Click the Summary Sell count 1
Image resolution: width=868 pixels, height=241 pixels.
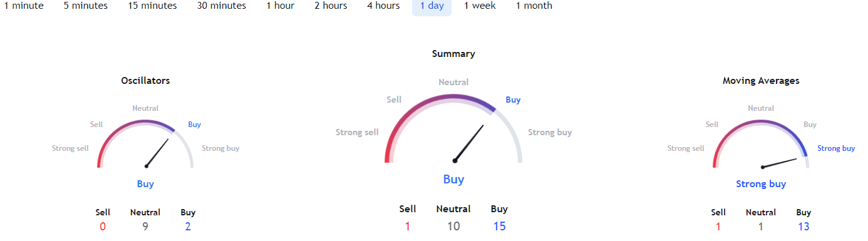[408, 226]
